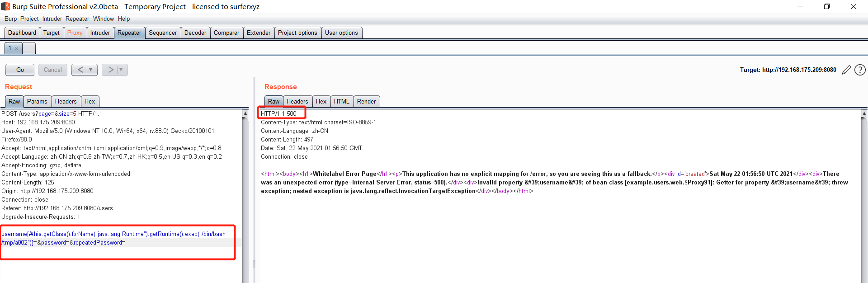Open the forward history dropdown arrow

[121, 70]
